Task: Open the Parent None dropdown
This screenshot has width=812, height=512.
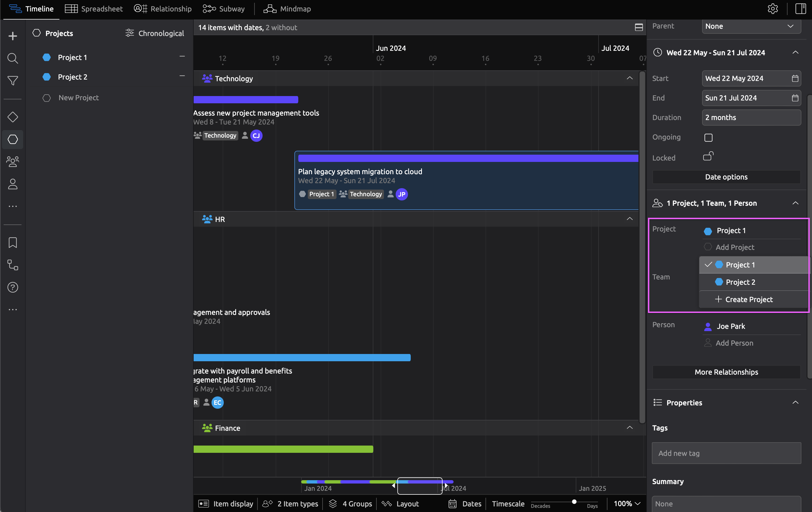Action: tap(751, 26)
